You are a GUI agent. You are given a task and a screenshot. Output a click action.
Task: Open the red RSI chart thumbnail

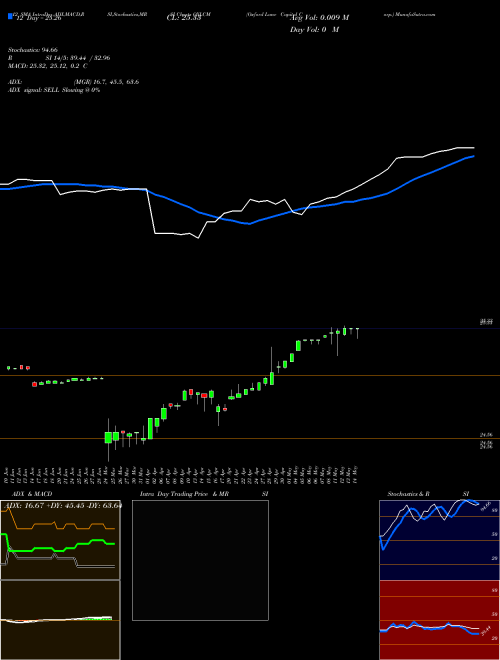point(439,620)
